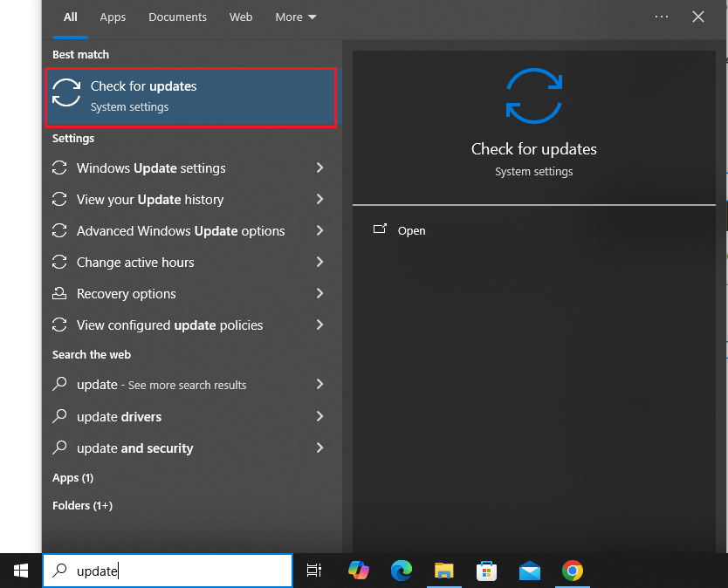The height and width of the screenshot is (588, 728).
Task: Open File Explorer taskbar icon
Action: 443,571
